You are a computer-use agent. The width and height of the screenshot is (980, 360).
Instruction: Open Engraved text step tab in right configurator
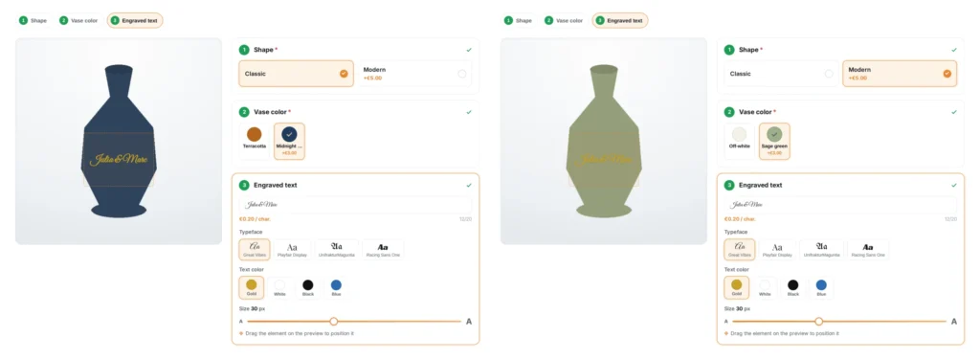coord(620,21)
